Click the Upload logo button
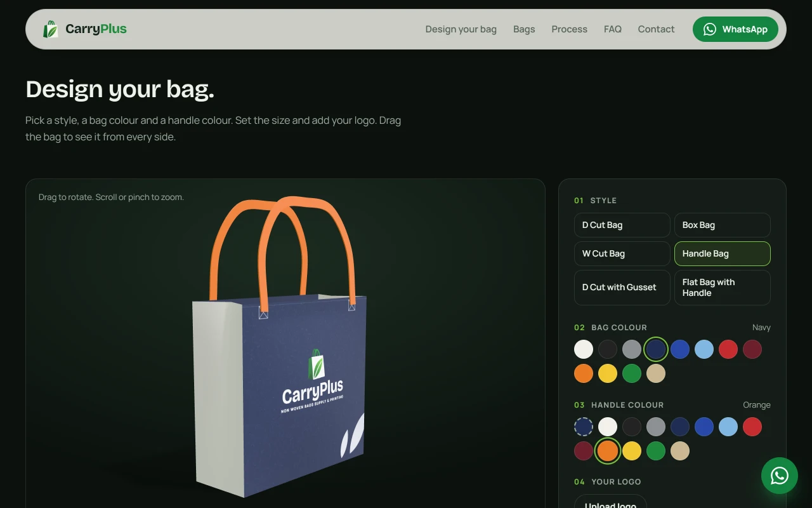812x508 pixels. point(610,502)
